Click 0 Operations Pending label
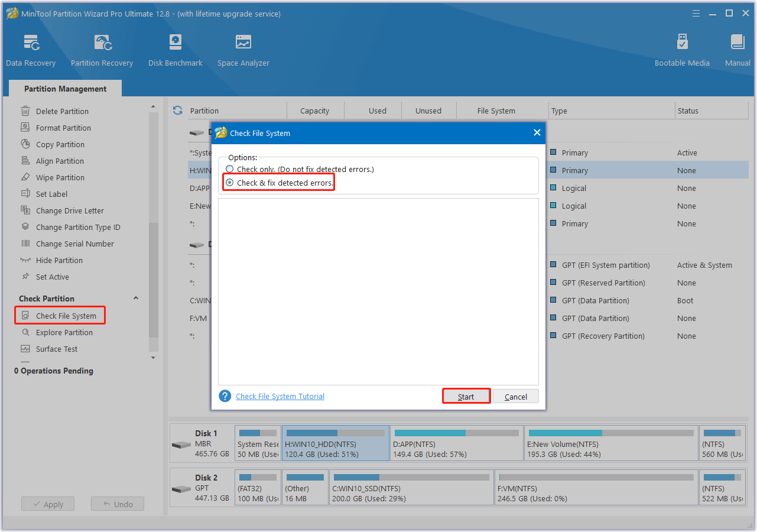 (x=54, y=371)
